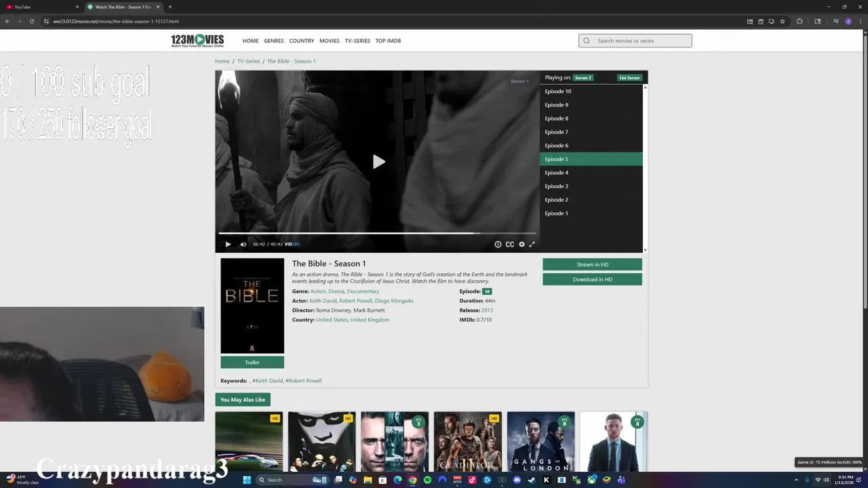Open actor Keith David link
The height and width of the screenshot is (488, 868).
(x=323, y=301)
